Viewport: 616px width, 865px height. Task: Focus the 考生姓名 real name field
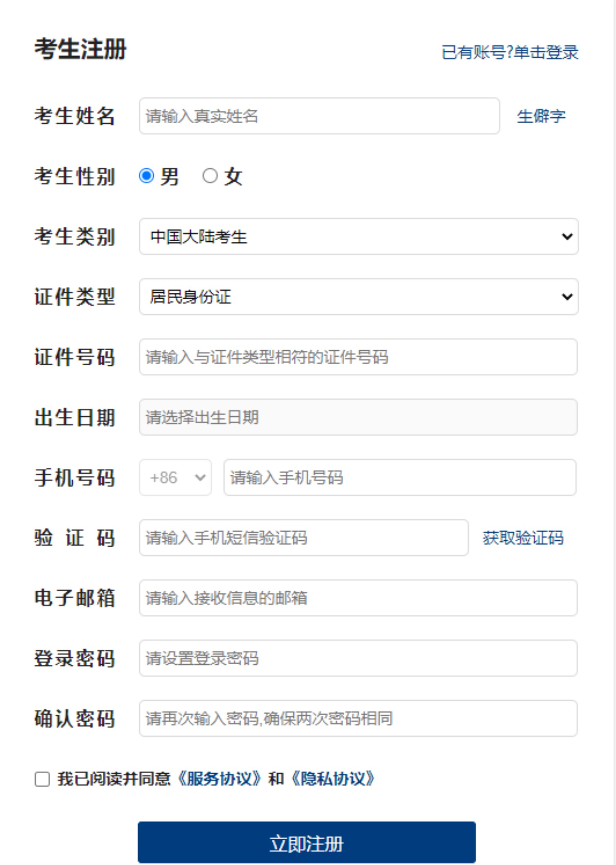319,116
